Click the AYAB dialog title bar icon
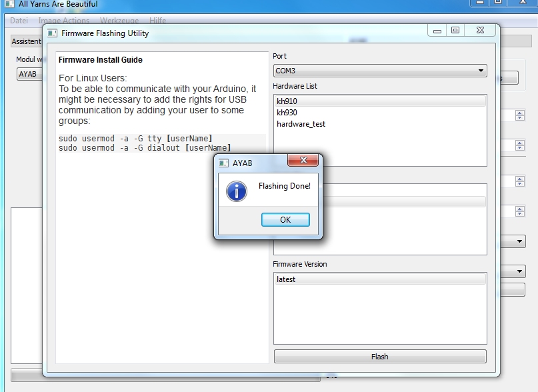The height and width of the screenshot is (392, 538). point(223,163)
